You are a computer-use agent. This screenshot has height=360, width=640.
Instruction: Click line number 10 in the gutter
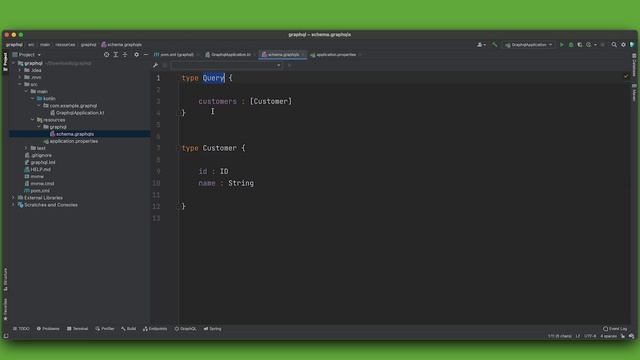coord(156,183)
